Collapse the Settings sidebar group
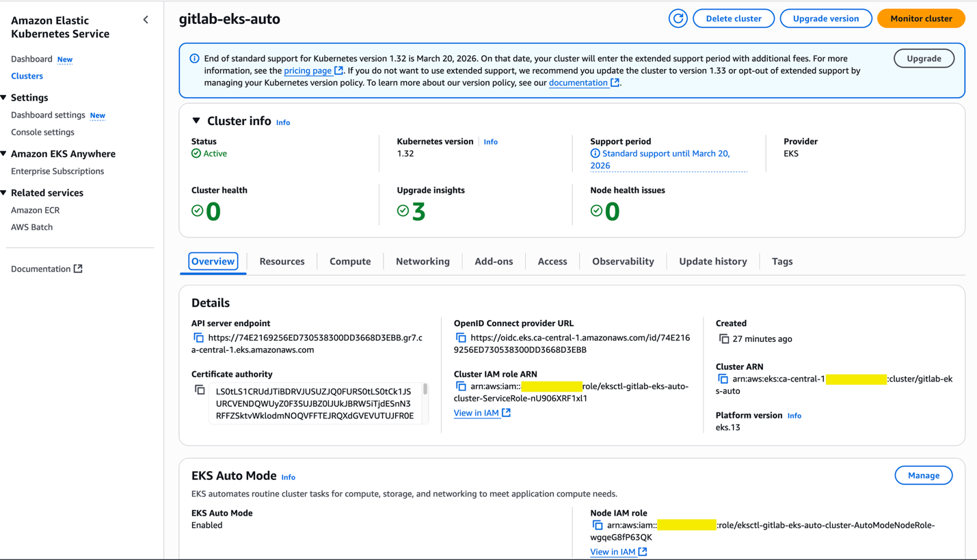 click(x=4, y=98)
